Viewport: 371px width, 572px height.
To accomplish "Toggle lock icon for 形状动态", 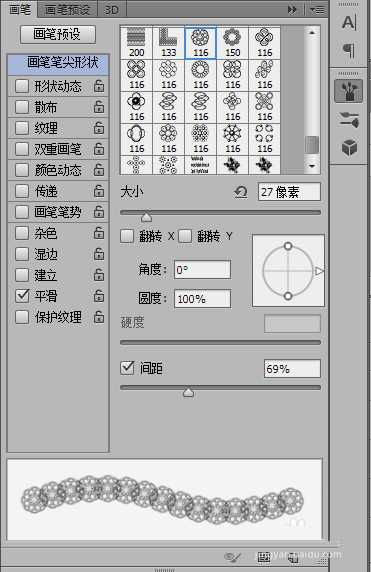I will tap(99, 86).
